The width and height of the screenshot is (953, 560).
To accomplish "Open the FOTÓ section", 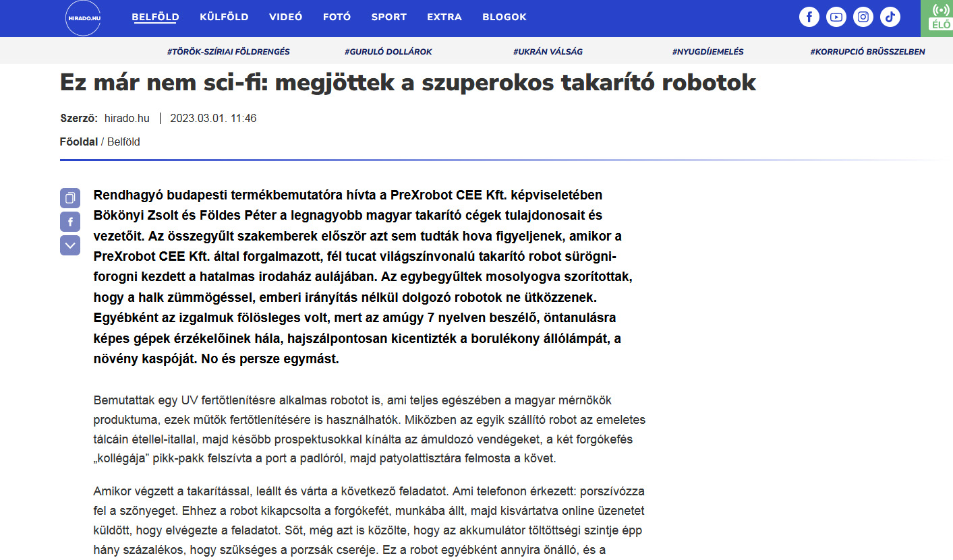I will [x=337, y=18].
